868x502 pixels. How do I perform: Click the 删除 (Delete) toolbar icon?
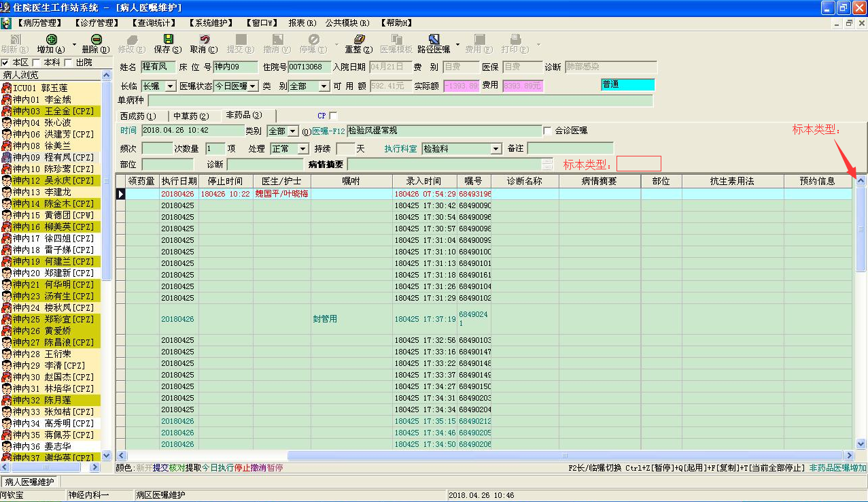(96, 40)
